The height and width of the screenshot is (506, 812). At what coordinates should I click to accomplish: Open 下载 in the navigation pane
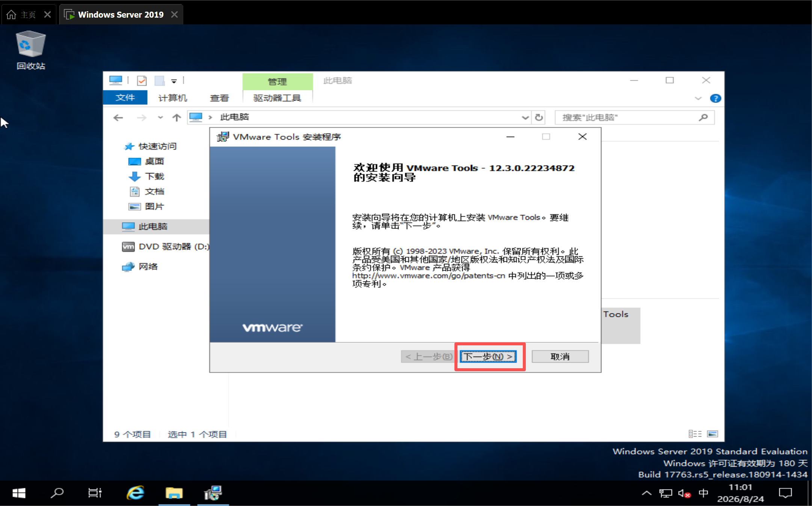146,176
